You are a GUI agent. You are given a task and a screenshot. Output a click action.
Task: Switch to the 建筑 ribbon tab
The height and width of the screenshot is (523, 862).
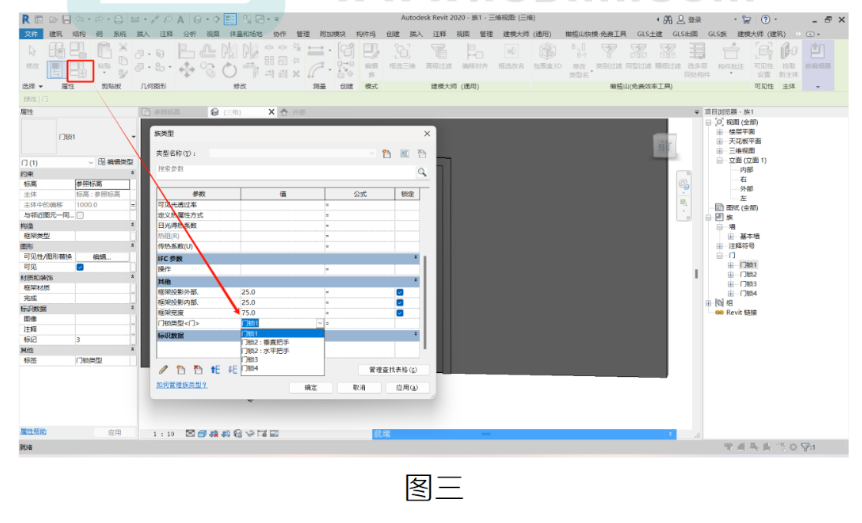coord(56,34)
